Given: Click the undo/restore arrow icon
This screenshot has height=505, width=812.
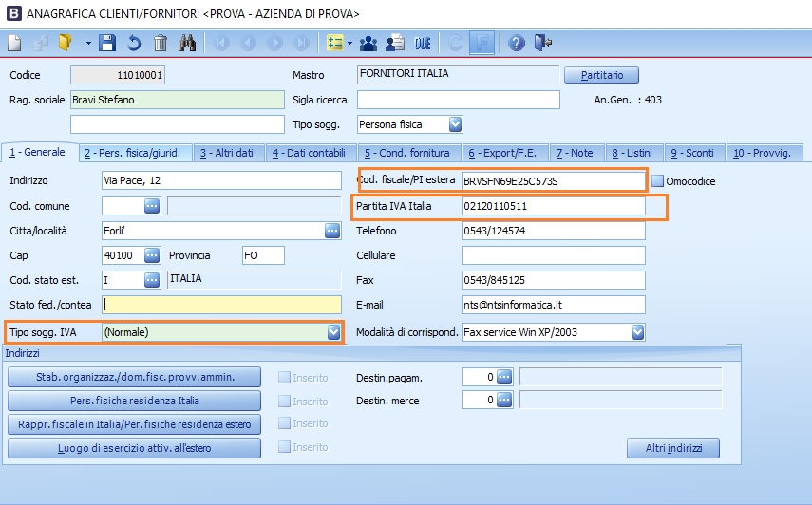Looking at the screenshot, I should pos(134,43).
